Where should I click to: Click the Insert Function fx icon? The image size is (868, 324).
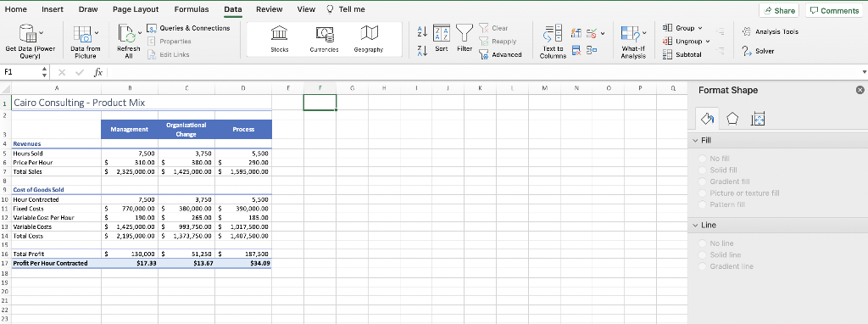(97, 72)
